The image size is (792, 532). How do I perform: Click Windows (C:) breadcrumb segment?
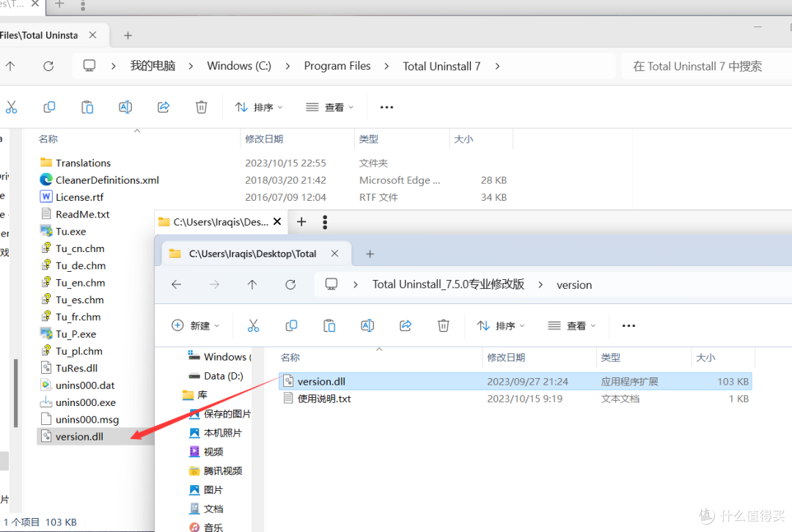[239, 66]
